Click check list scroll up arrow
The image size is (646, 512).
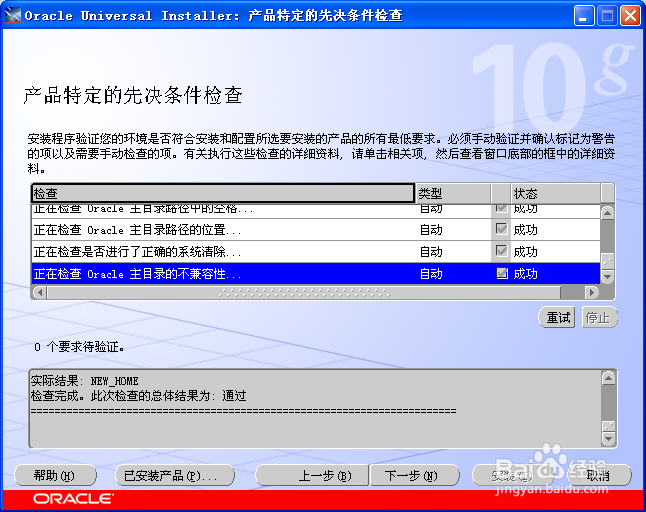[608, 213]
